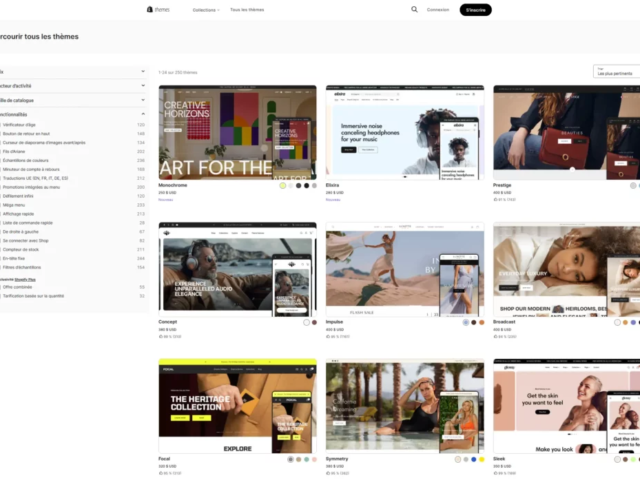Click the Concept theme title
This screenshot has height=480, width=640.
click(x=168, y=322)
